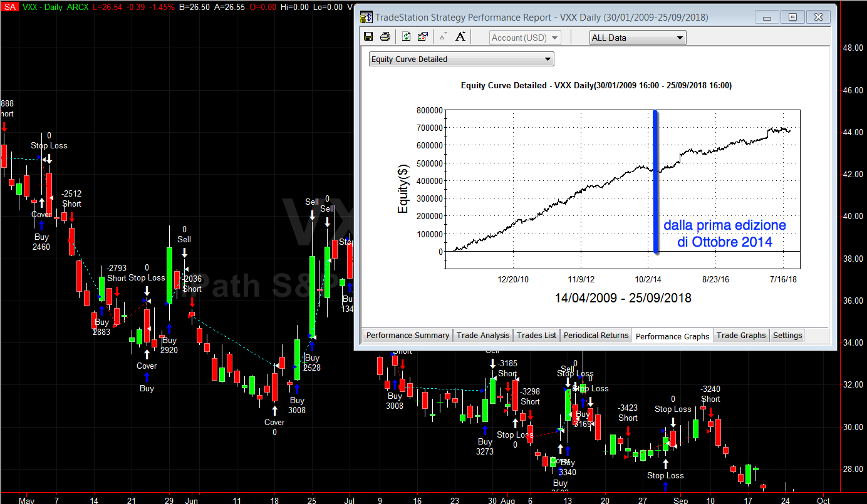
Task: Click the '-2793 Short' trade label
Action: pyautogui.click(x=117, y=273)
